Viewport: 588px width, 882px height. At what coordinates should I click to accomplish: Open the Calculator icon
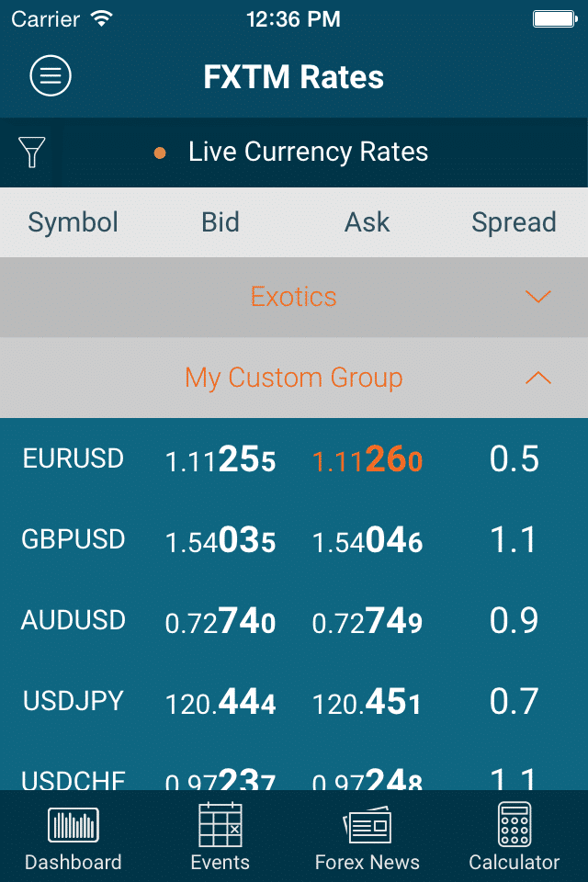click(x=514, y=824)
